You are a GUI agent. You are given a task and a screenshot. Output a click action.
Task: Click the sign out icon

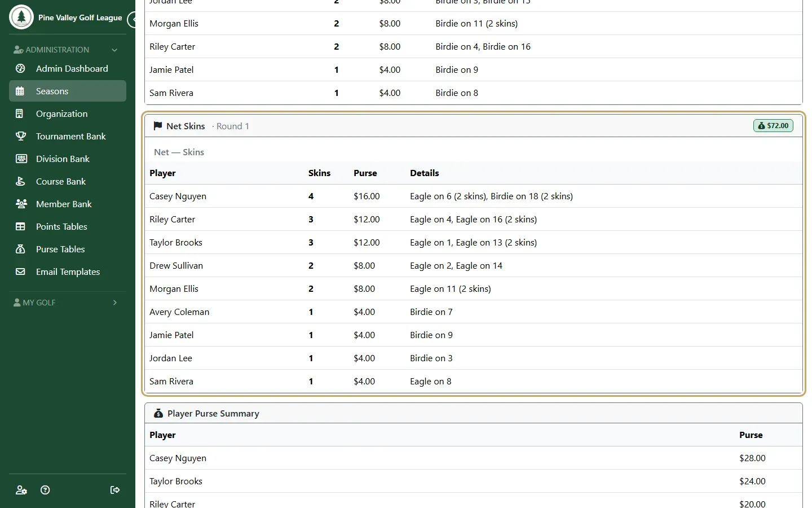coord(115,490)
